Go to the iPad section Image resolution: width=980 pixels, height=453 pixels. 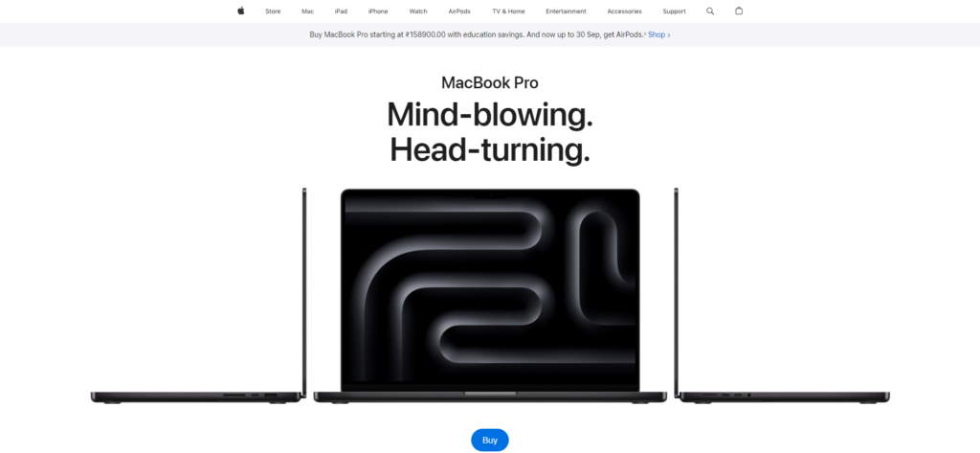coord(341,11)
